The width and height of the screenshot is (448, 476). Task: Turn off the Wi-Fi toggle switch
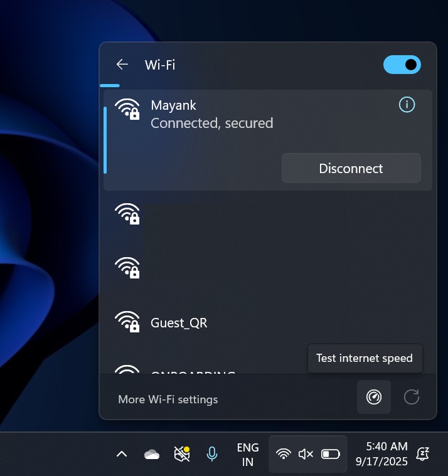[402, 65]
